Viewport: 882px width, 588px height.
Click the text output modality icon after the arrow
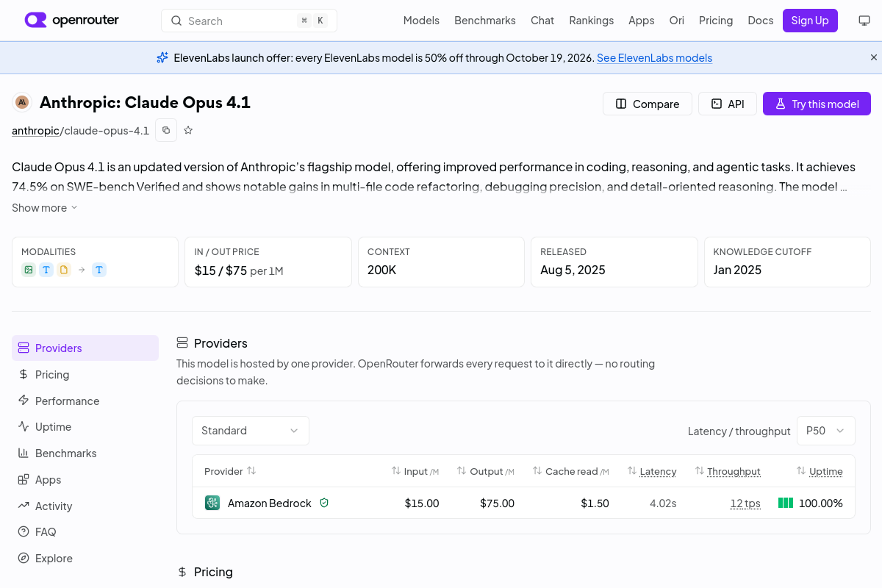pos(99,270)
